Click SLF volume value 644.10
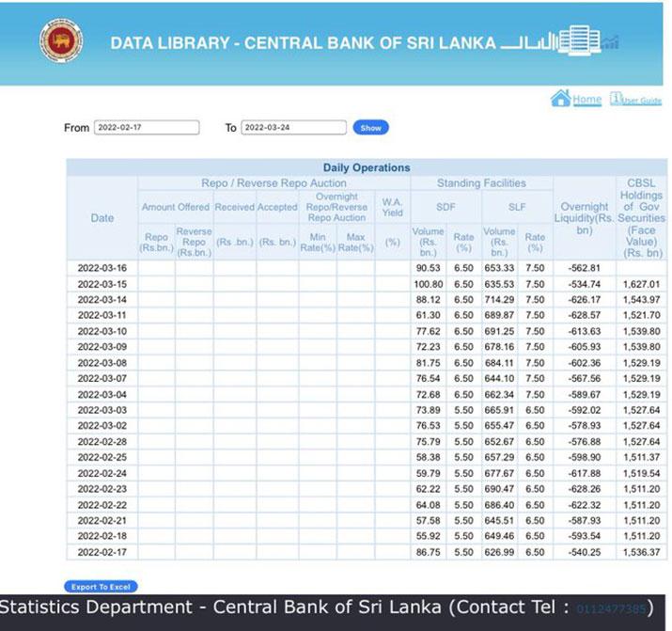The image size is (672, 631). pyautogui.click(x=499, y=379)
